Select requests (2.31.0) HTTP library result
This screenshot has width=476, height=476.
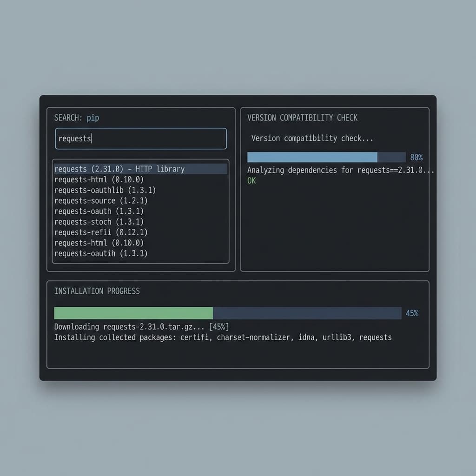click(x=119, y=169)
